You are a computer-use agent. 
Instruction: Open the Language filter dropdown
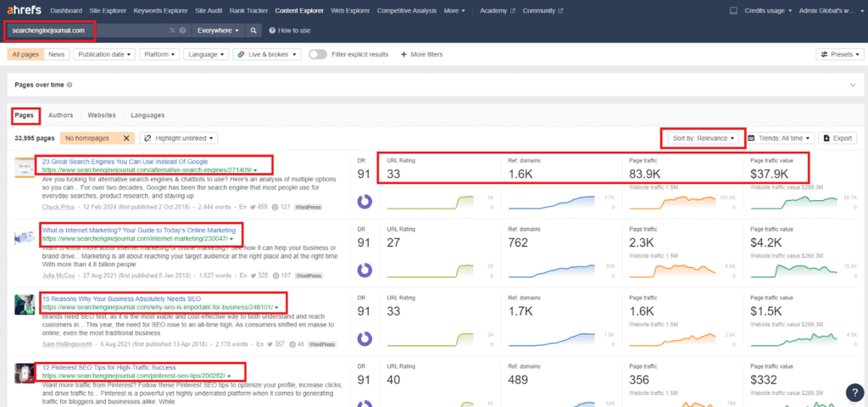tap(207, 54)
